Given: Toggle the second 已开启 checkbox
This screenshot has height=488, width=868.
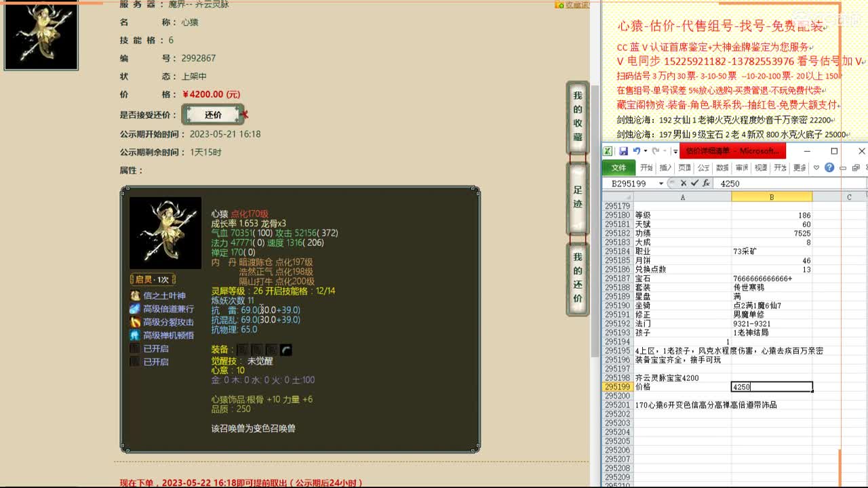Looking at the screenshot, I should [135, 361].
